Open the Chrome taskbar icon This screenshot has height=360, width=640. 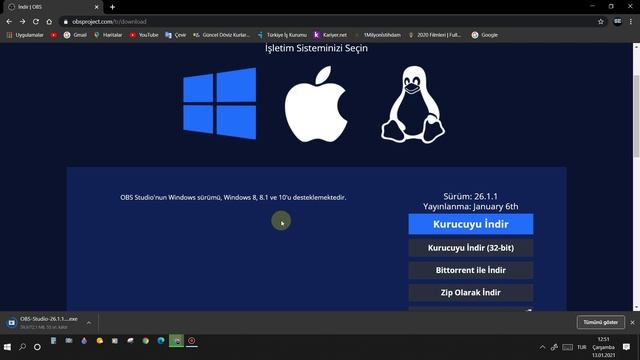tap(146, 340)
